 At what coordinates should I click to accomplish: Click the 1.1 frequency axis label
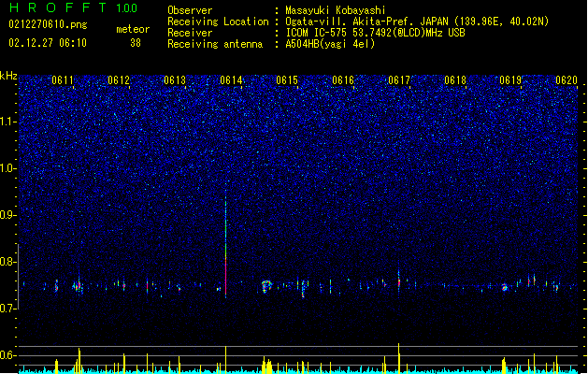coord(8,122)
